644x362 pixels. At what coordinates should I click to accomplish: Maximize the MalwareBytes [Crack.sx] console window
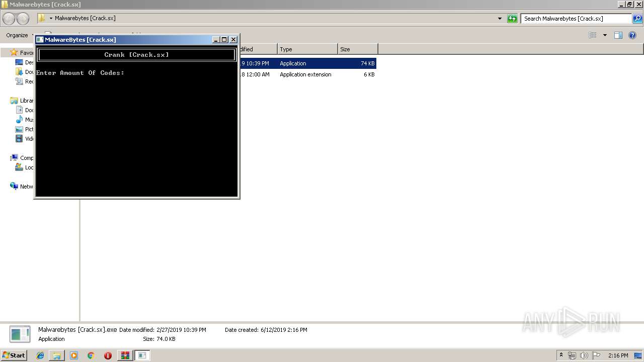[x=225, y=40]
